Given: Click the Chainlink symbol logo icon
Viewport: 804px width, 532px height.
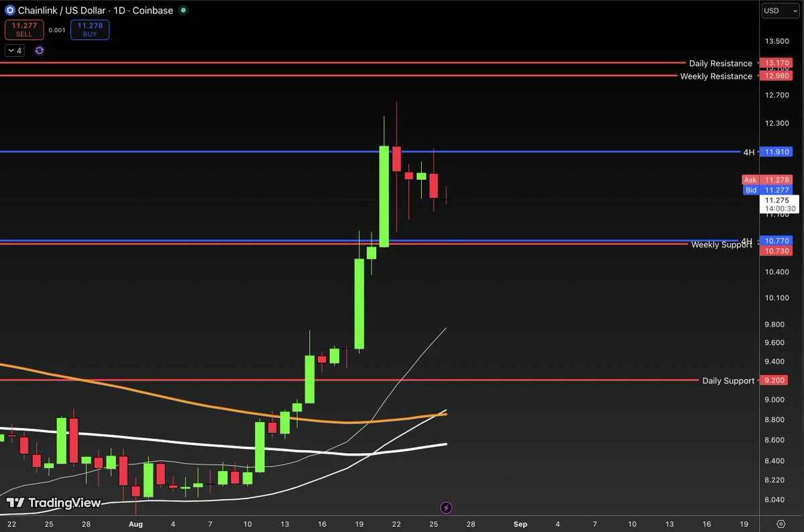Looking at the screenshot, I should [x=10, y=10].
